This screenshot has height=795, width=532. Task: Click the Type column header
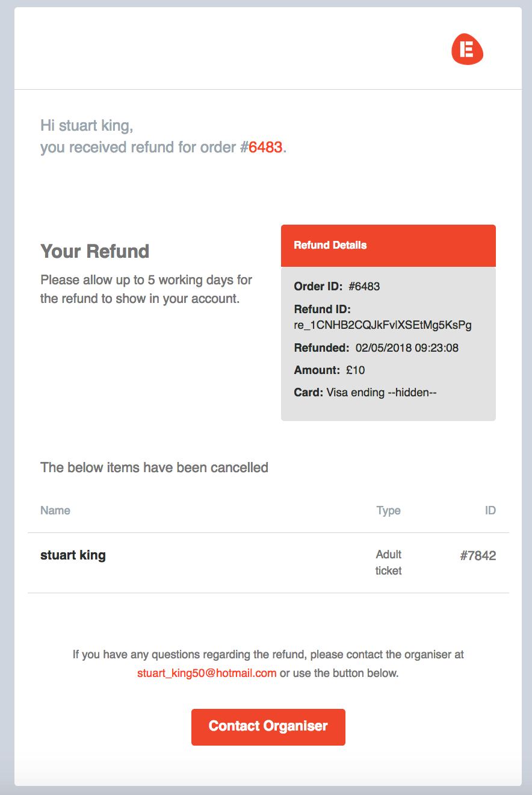pos(388,511)
